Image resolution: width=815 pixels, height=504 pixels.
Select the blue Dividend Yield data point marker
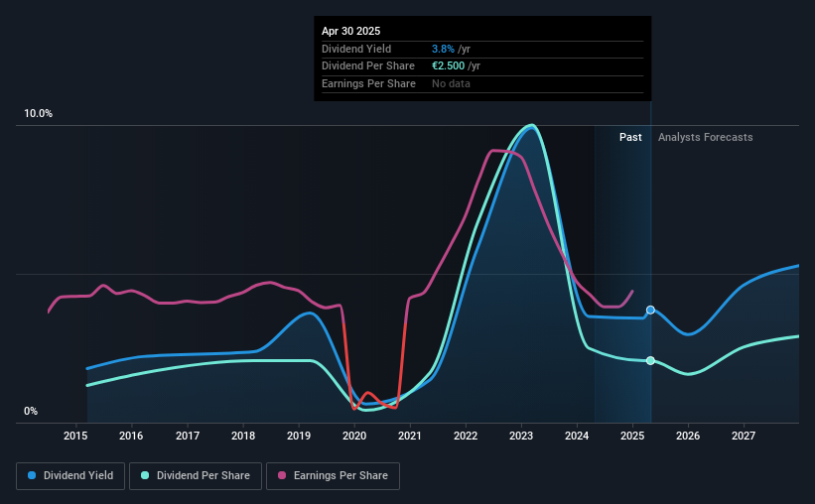(x=650, y=310)
